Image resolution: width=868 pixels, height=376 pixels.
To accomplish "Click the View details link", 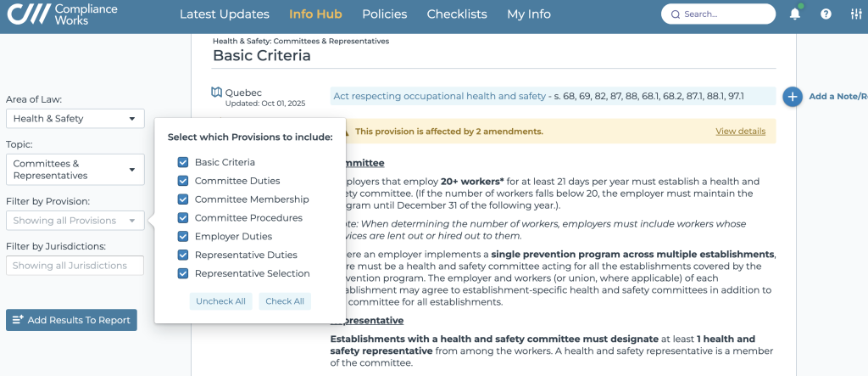I will pos(740,132).
